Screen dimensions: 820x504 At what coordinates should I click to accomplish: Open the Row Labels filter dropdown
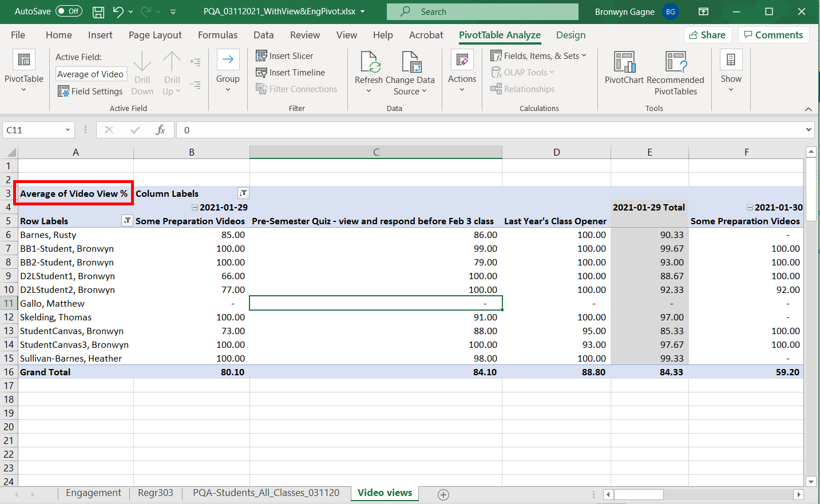tap(127, 221)
